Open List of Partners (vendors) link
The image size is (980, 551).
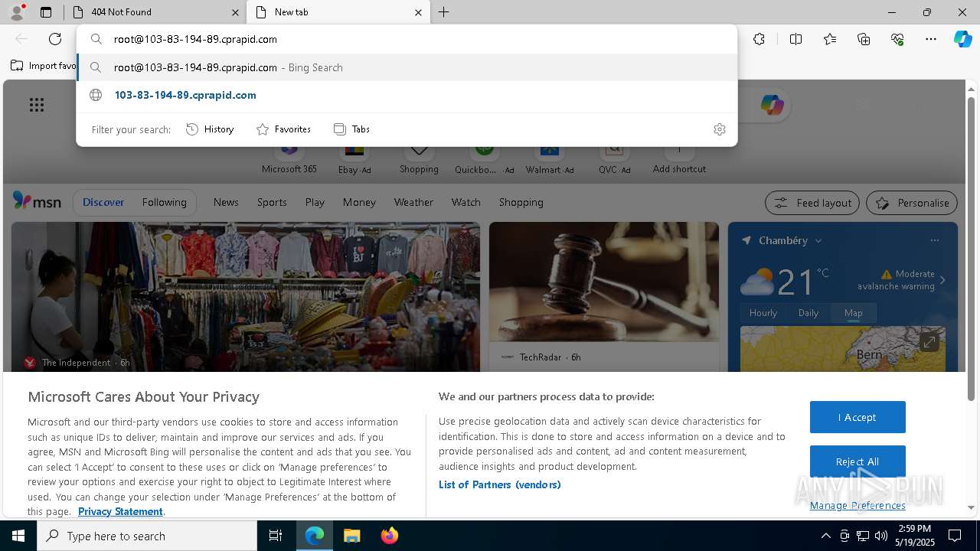click(500, 484)
